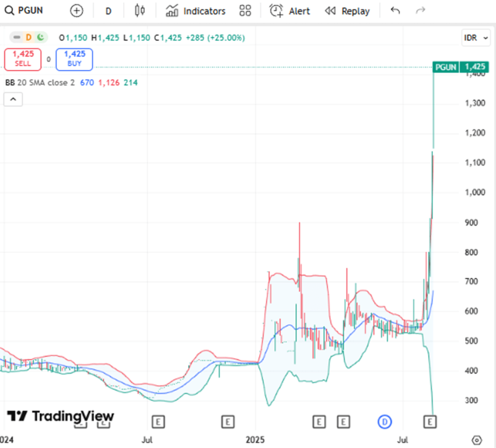
Task: Click the blue dividend D marker
Action: [x=385, y=422]
